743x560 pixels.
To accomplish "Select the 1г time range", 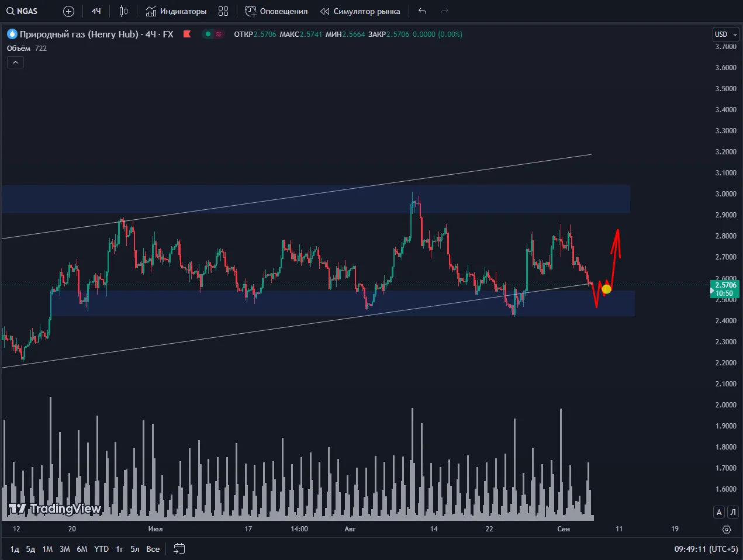I will pyautogui.click(x=119, y=549).
